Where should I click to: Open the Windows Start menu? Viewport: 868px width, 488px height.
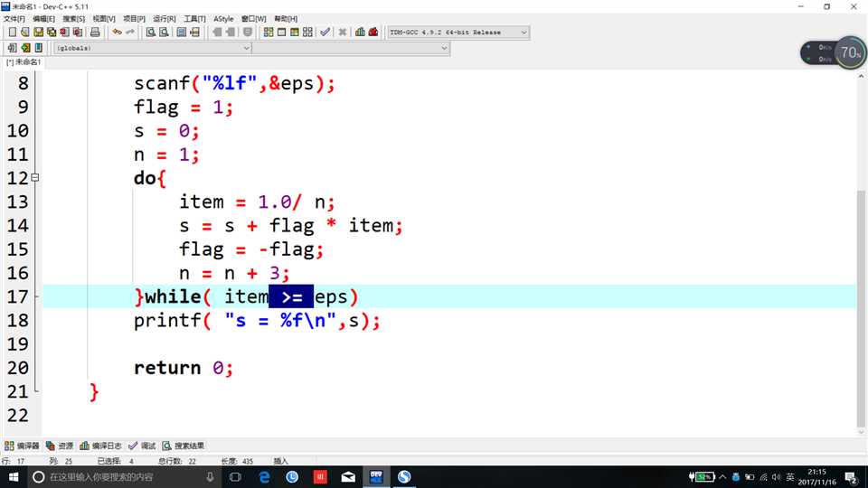pyautogui.click(x=14, y=477)
